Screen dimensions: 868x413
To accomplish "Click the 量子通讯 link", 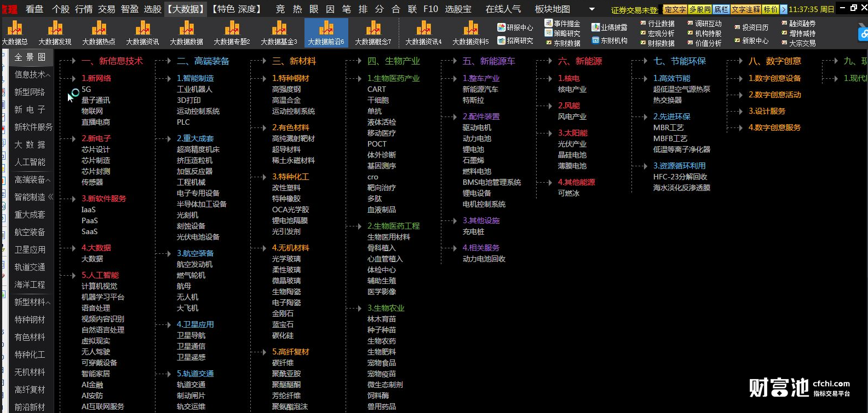I will click(96, 100).
